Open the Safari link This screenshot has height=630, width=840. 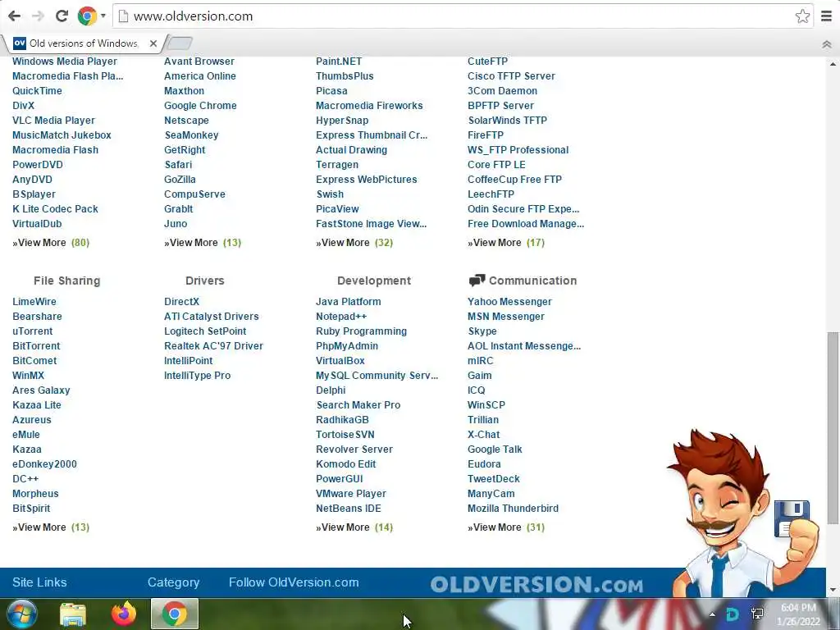point(178,165)
